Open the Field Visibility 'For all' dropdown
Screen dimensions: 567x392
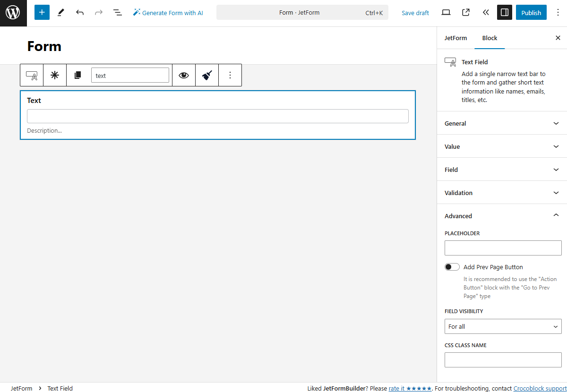(x=503, y=326)
